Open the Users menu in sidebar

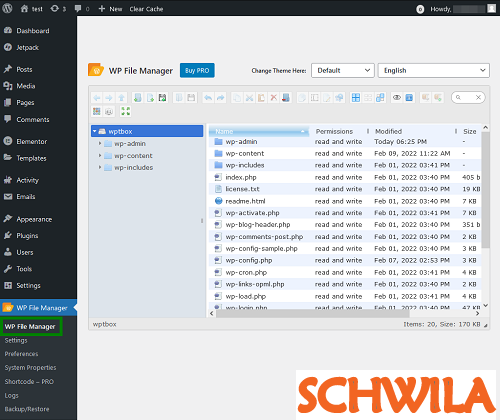click(x=25, y=252)
